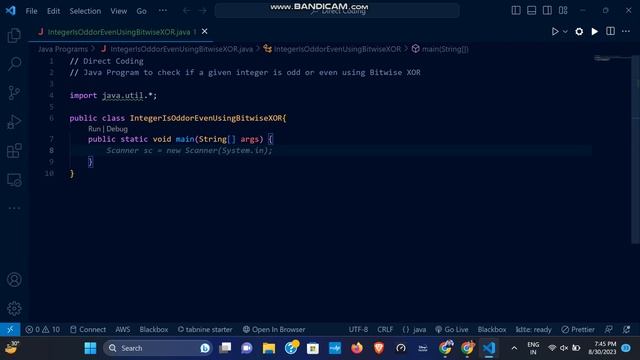
Task: Open Run and Debug view
Action: [x=14, y=122]
